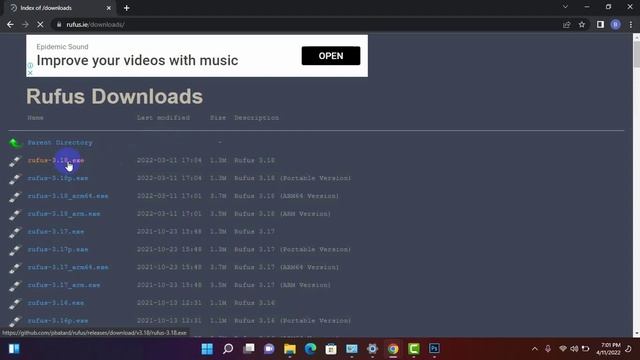This screenshot has width=640, height=360.
Task: Click the ad info icon
Action: point(30,65)
